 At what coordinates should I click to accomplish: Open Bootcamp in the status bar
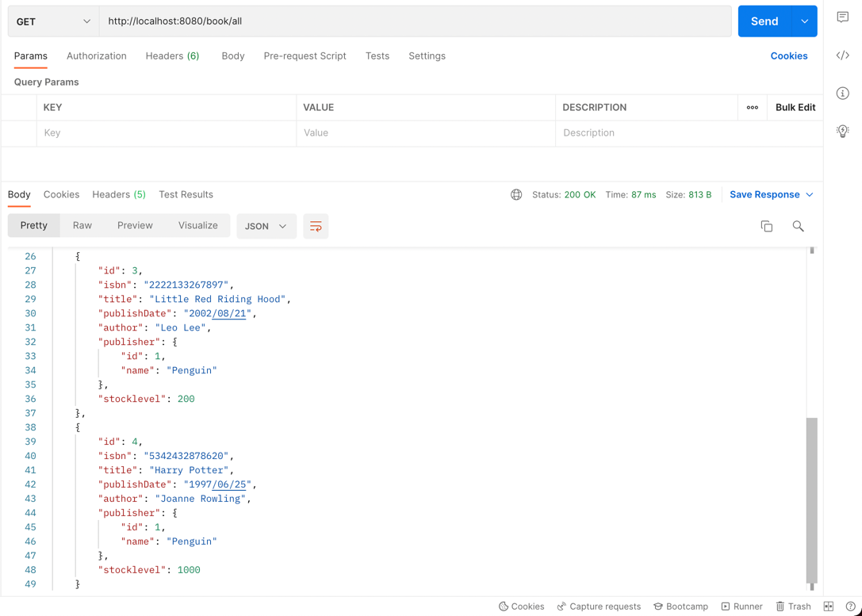click(680, 606)
